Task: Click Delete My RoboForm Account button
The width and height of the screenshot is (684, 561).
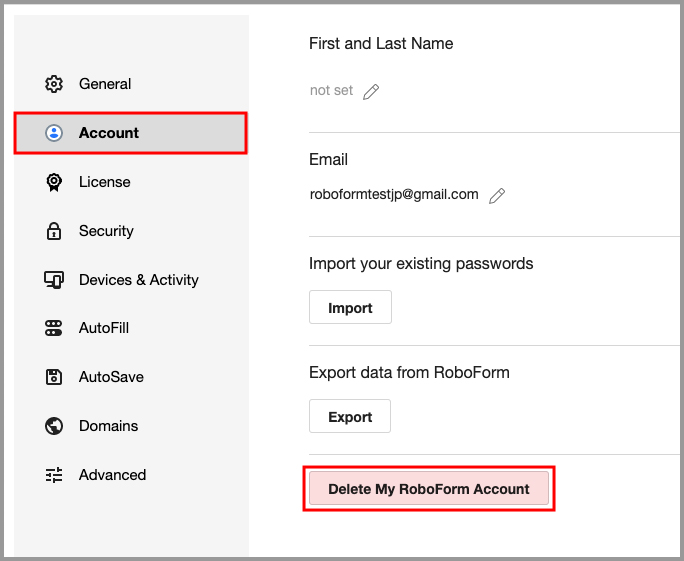Action: pyautogui.click(x=429, y=488)
